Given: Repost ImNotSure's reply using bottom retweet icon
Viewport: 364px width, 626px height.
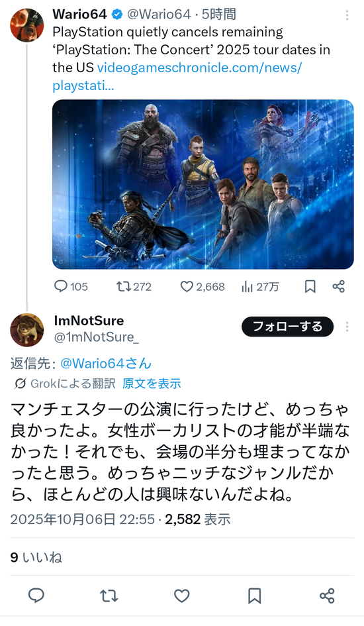Looking at the screenshot, I should [x=109, y=596].
